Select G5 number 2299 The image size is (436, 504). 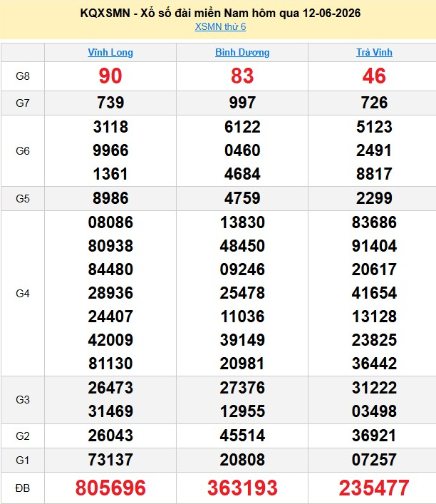[374, 198]
